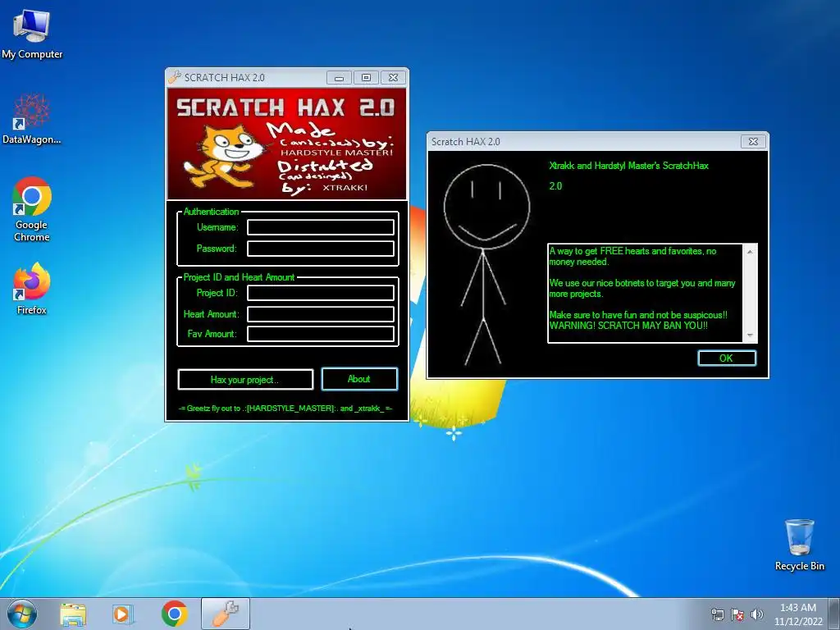Image resolution: width=840 pixels, height=630 pixels.
Task: Maximize the SCRATCH HAX 2.0 window
Action: point(367,78)
